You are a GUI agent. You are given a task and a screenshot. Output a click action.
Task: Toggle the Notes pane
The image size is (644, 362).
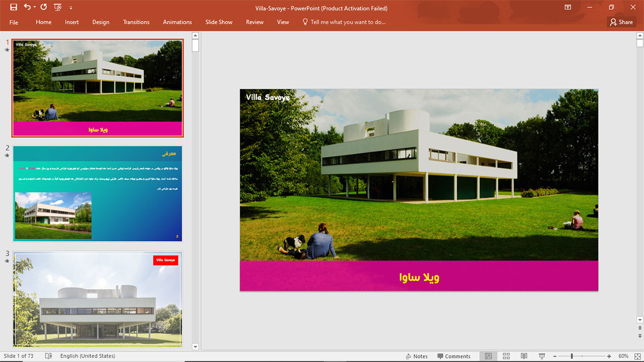coord(416,356)
